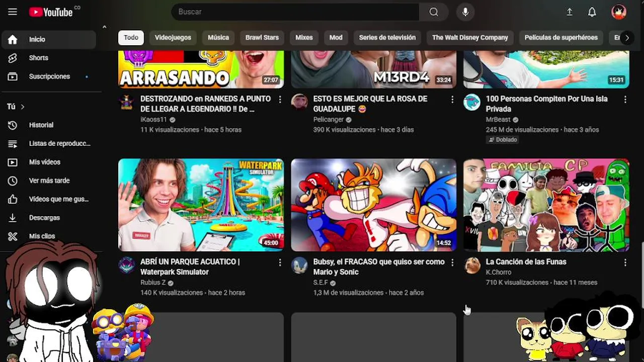Open Shorts in sidebar
This screenshot has height=362, width=644.
point(49,58)
